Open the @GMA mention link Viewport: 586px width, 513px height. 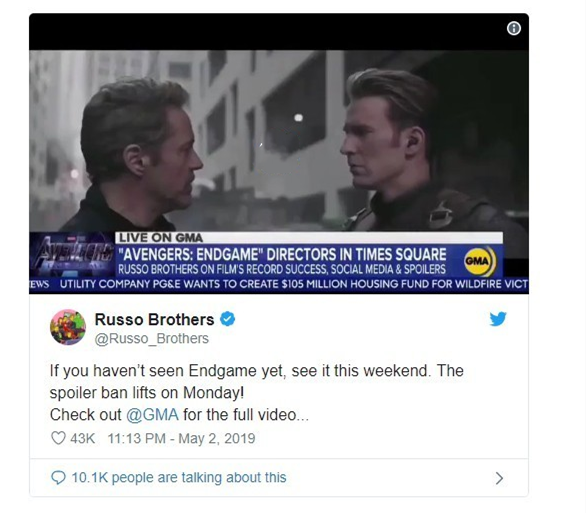[x=152, y=415]
